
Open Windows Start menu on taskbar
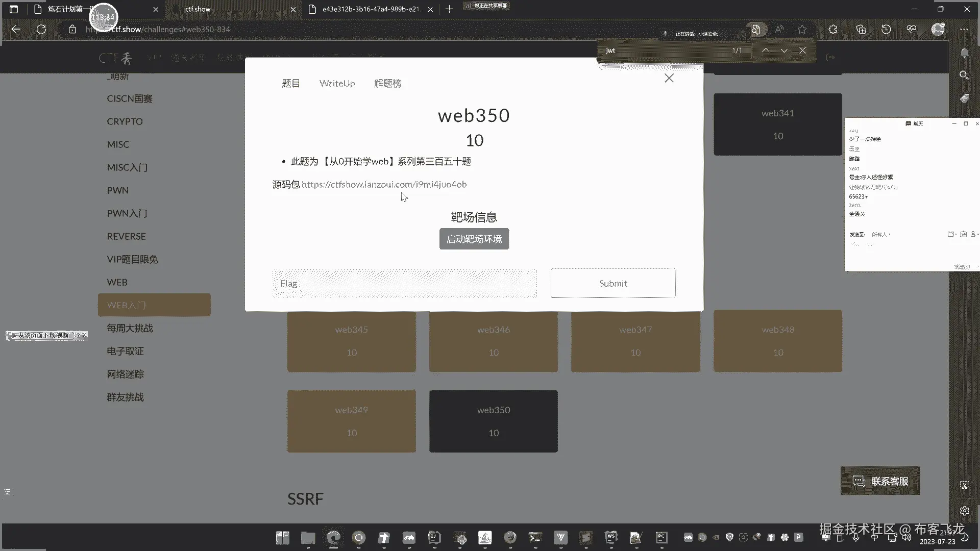[282, 537]
